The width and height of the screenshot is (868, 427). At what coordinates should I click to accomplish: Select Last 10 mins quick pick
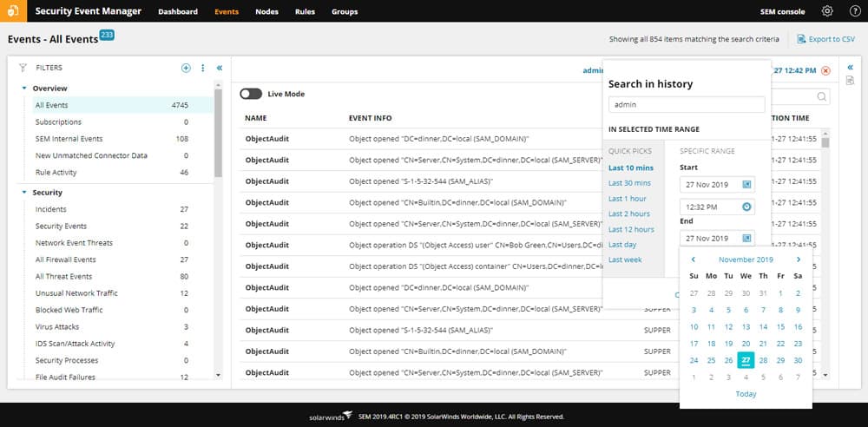tap(631, 168)
